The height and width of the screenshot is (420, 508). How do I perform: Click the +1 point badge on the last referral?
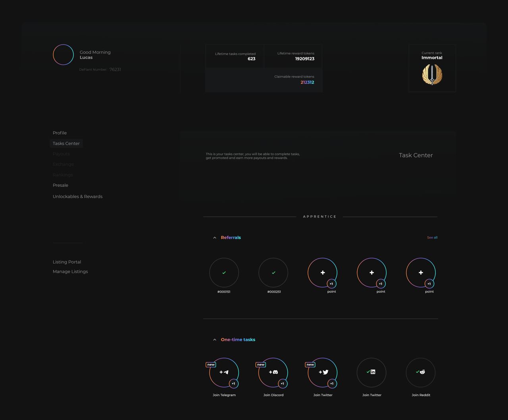(429, 284)
